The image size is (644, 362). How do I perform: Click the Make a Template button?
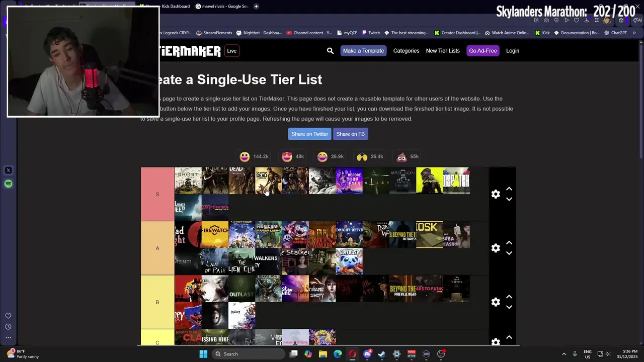(363, 51)
